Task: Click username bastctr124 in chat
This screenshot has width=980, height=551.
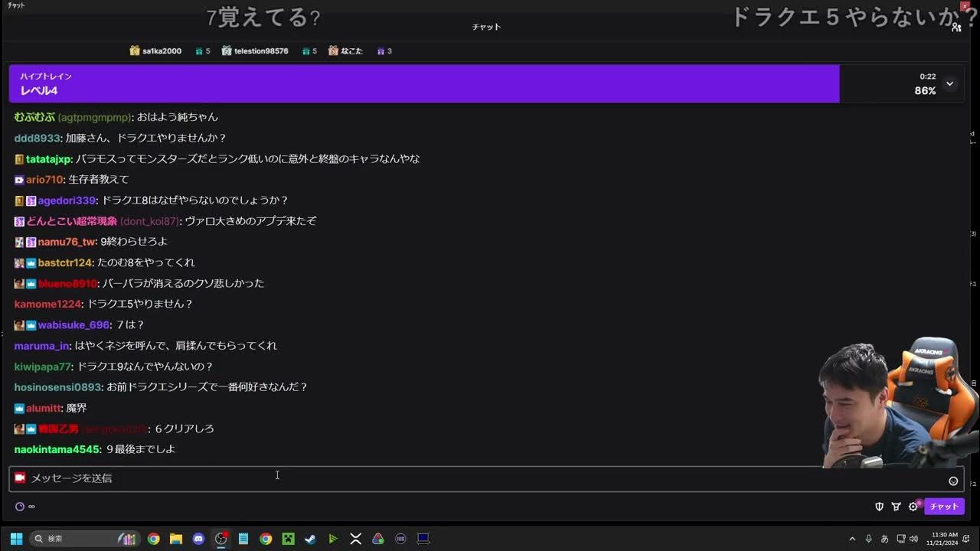Action: point(65,263)
